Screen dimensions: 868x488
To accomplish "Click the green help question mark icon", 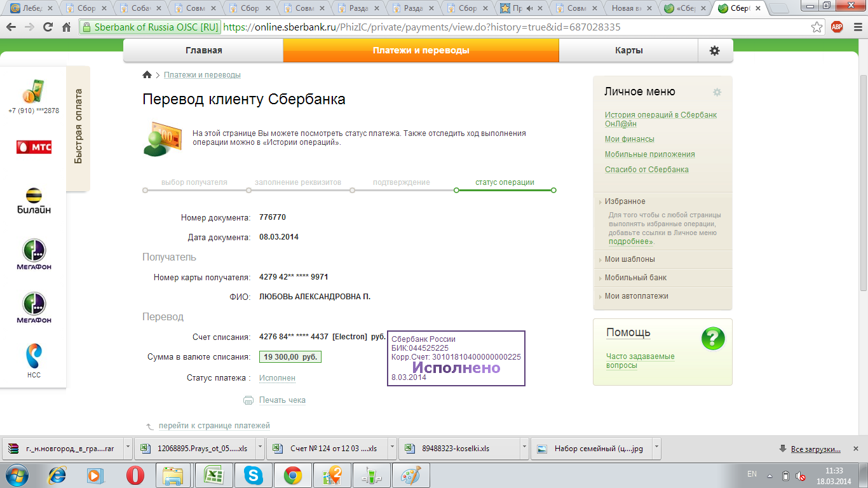I will click(713, 339).
